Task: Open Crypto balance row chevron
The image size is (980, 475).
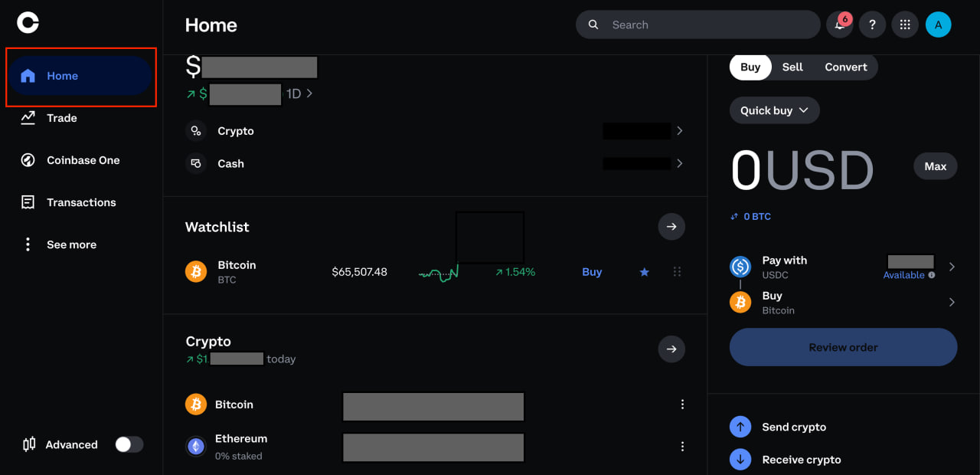Action: [x=679, y=131]
